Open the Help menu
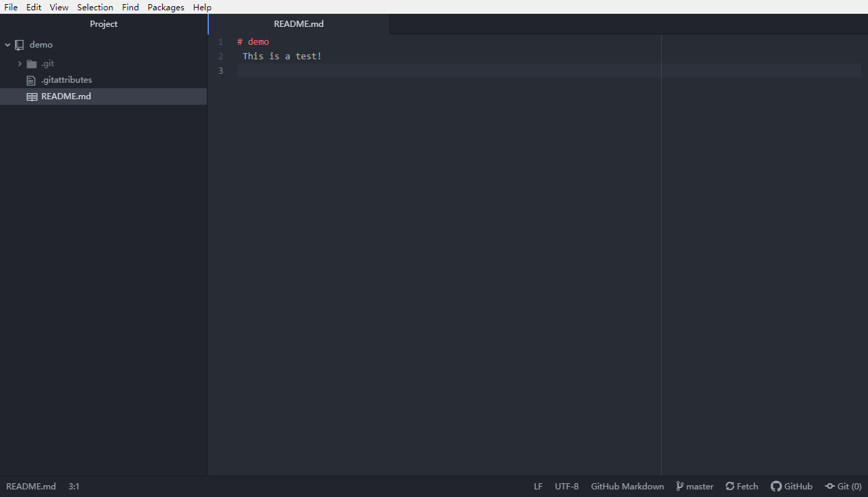This screenshot has height=497, width=868. 202,7
